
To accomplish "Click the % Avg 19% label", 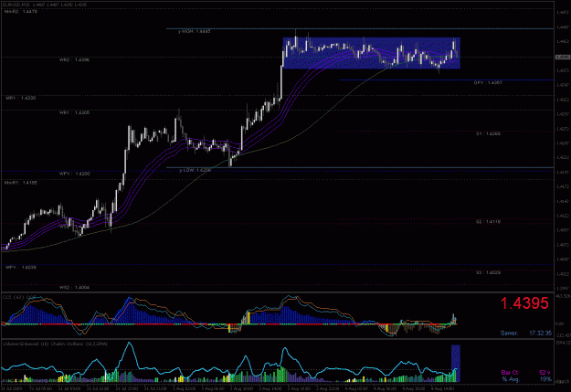I will coord(526,379).
